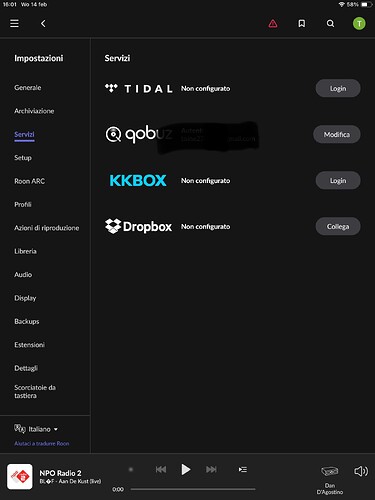The height and width of the screenshot is (500, 375).
Task: Select the Dan D'Agostino audio zone
Action: [330, 480]
